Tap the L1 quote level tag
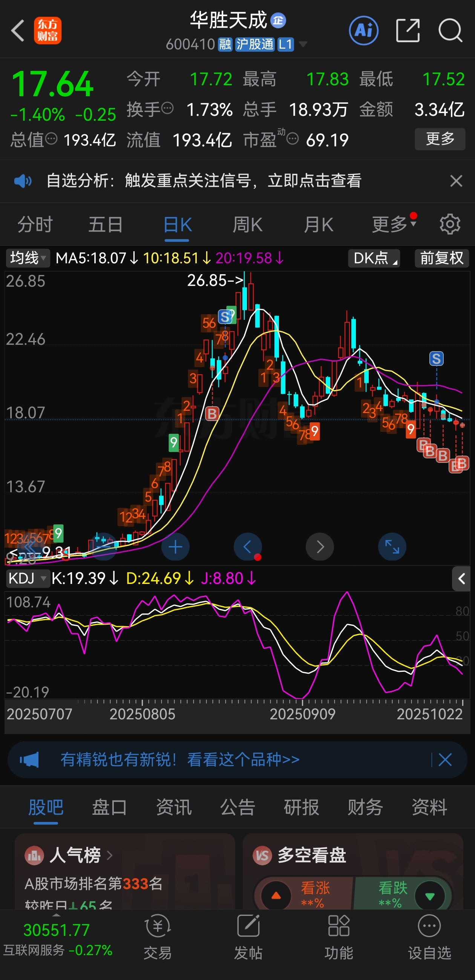 (x=285, y=45)
